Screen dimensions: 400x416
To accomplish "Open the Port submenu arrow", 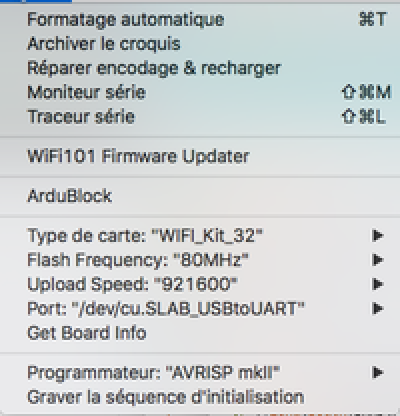I will (x=378, y=308).
